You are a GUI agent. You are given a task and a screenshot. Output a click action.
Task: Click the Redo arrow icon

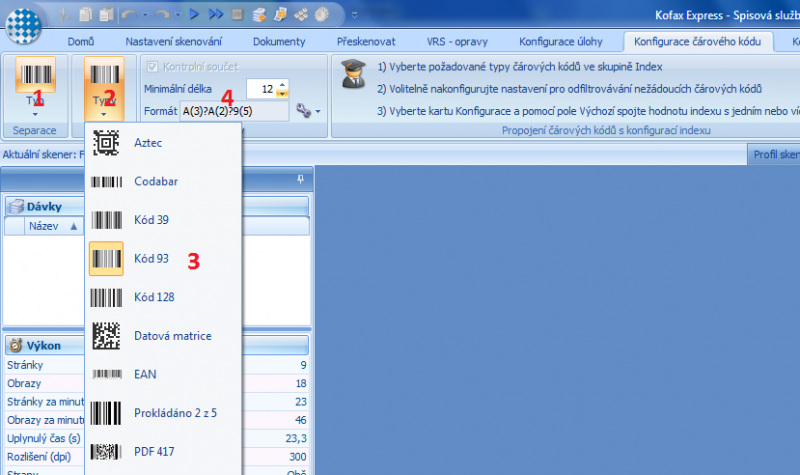pos(163,15)
